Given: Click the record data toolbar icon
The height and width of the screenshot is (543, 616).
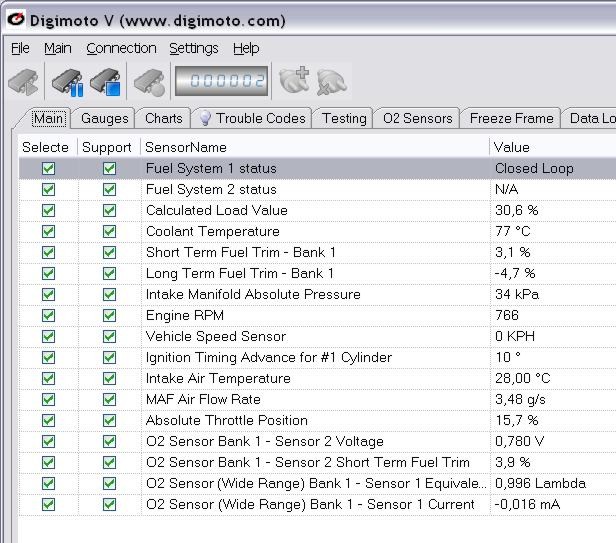Looking at the screenshot, I should 148,82.
